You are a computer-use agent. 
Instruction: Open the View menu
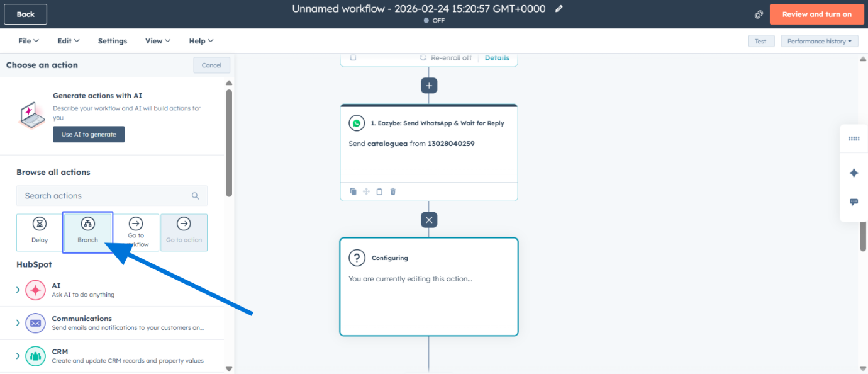coord(158,41)
